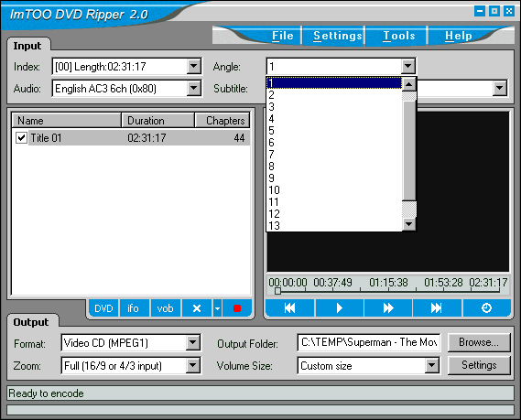Open DVD source with DVD button
The height and width of the screenshot is (420, 521).
click(103, 308)
